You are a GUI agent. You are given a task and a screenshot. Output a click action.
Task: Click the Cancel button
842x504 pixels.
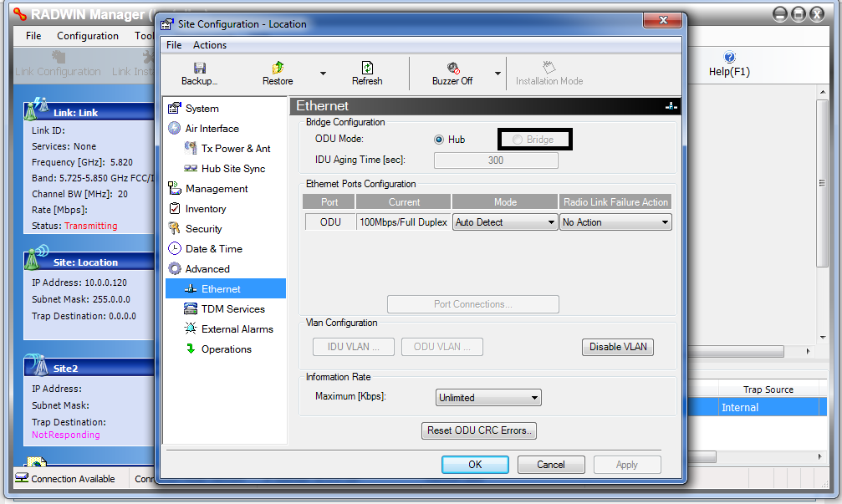tap(551, 464)
